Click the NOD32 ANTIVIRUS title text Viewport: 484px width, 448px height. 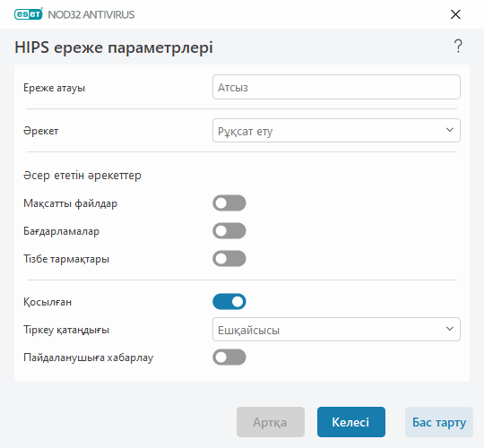91,14
